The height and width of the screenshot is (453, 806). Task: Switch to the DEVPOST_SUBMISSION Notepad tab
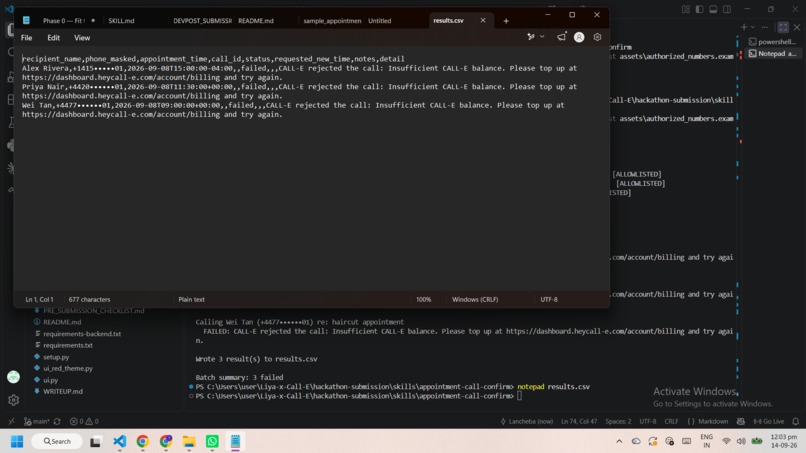(x=203, y=21)
